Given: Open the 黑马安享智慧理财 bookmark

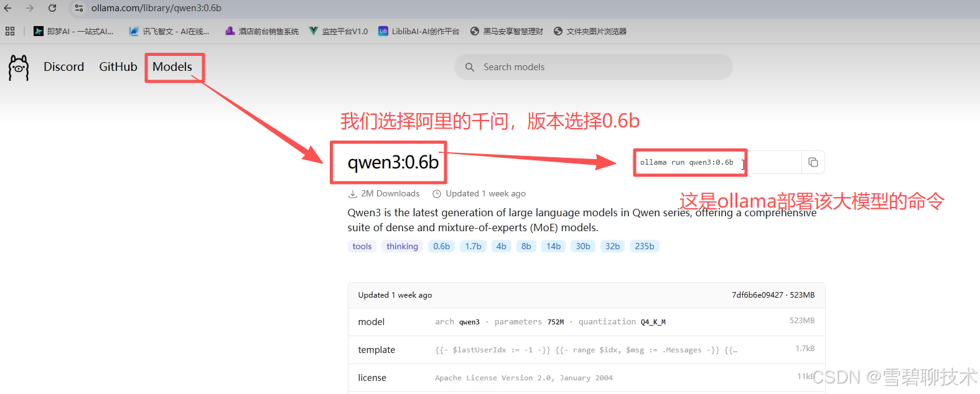Looking at the screenshot, I should [506, 31].
